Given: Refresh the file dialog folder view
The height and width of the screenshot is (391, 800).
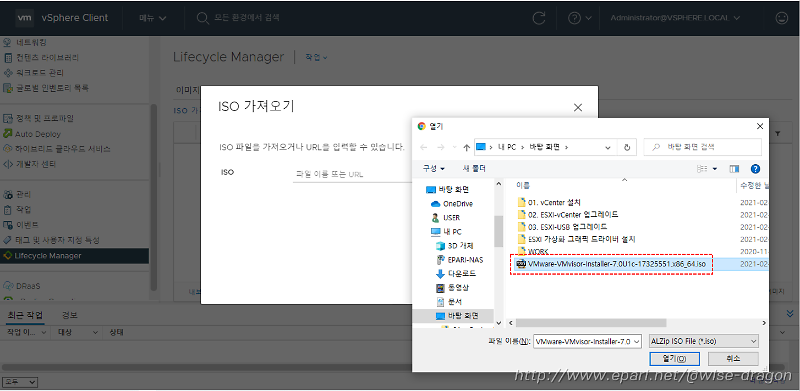Looking at the screenshot, I should (627, 147).
